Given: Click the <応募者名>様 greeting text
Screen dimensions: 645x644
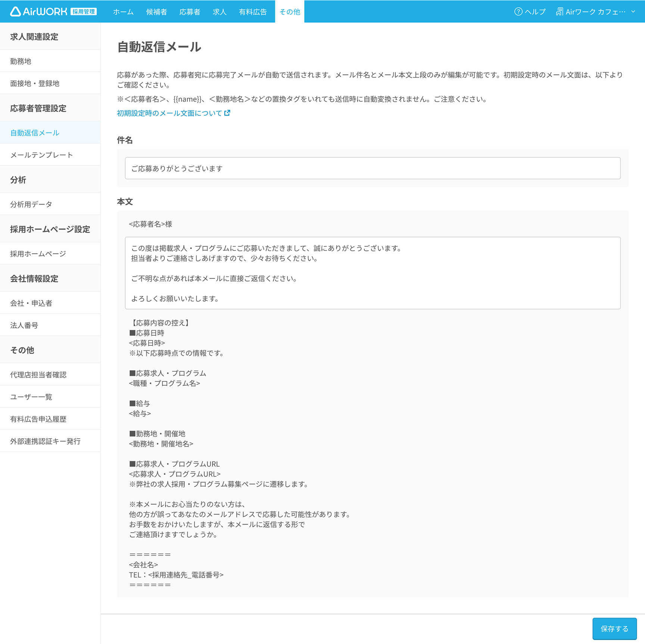Looking at the screenshot, I should 150,224.
